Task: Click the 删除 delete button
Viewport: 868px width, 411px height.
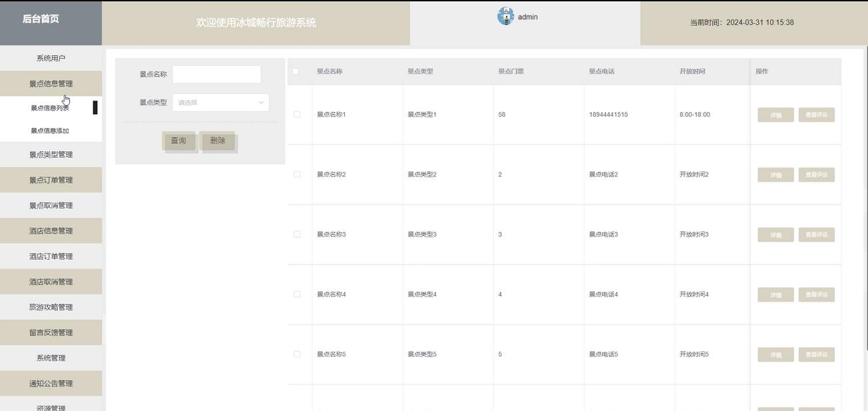Action: (218, 141)
